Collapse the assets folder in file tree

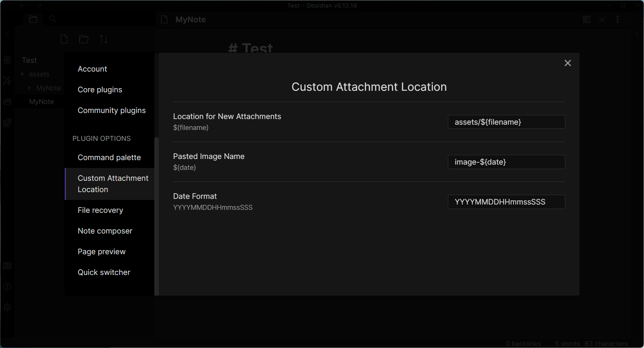click(x=22, y=74)
